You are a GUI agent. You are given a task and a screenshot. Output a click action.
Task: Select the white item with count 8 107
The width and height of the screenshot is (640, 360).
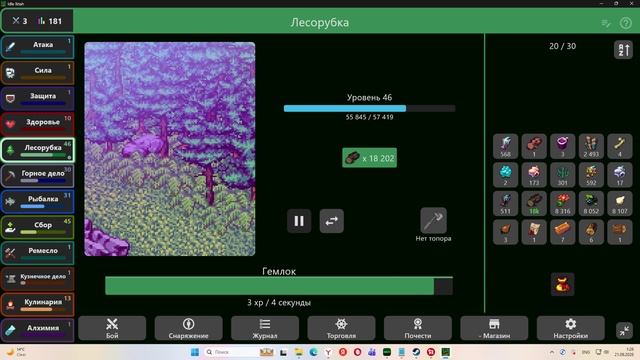(x=620, y=203)
